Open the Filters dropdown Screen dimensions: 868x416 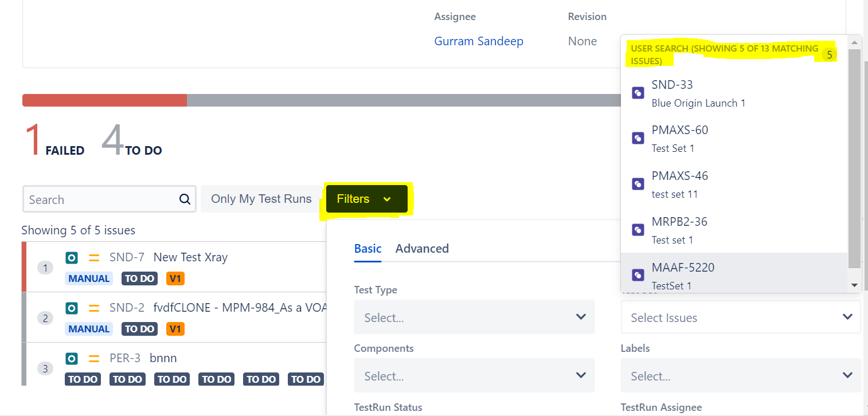[x=366, y=198]
